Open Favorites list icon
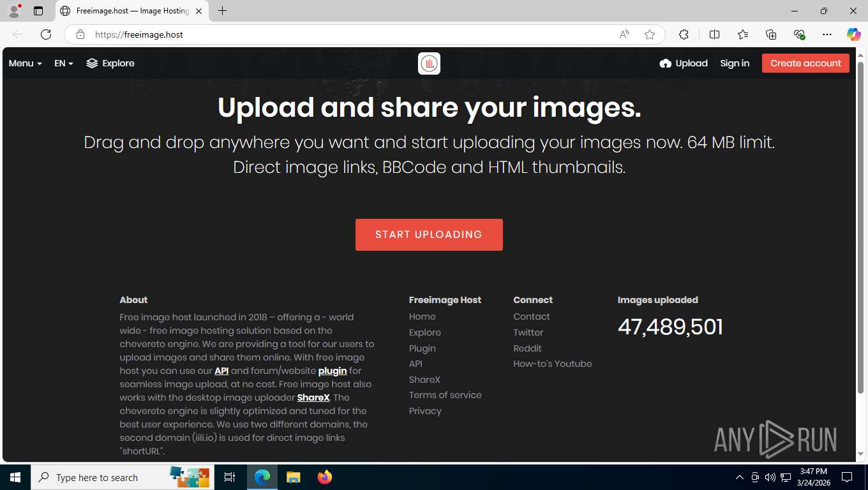This screenshot has height=490, width=868. click(x=743, y=34)
